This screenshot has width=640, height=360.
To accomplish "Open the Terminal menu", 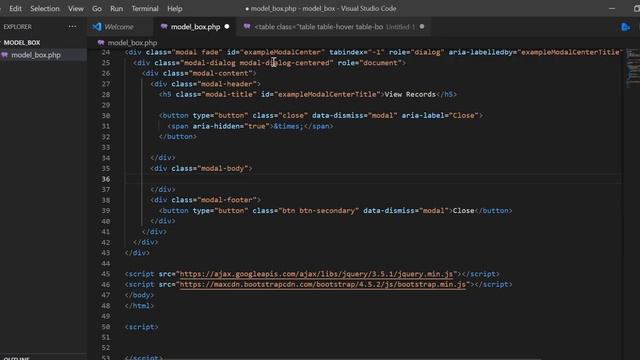I will [145, 9].
